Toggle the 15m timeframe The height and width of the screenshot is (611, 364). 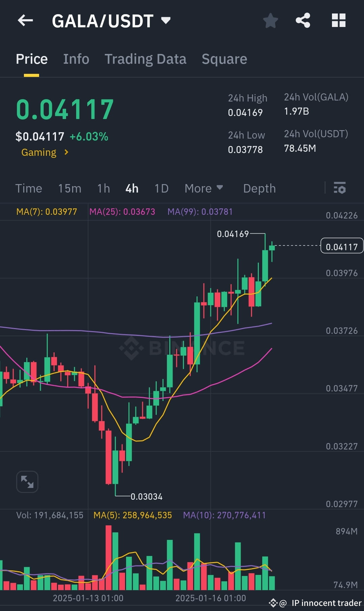pos(70,188)
